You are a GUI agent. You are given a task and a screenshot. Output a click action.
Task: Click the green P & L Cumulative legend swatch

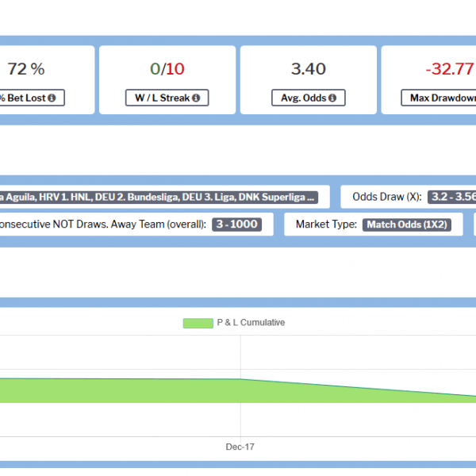click(x=198, y=323)
